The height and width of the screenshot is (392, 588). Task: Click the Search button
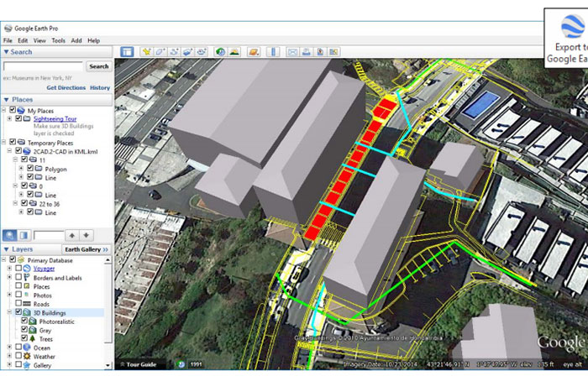[99, 66]
